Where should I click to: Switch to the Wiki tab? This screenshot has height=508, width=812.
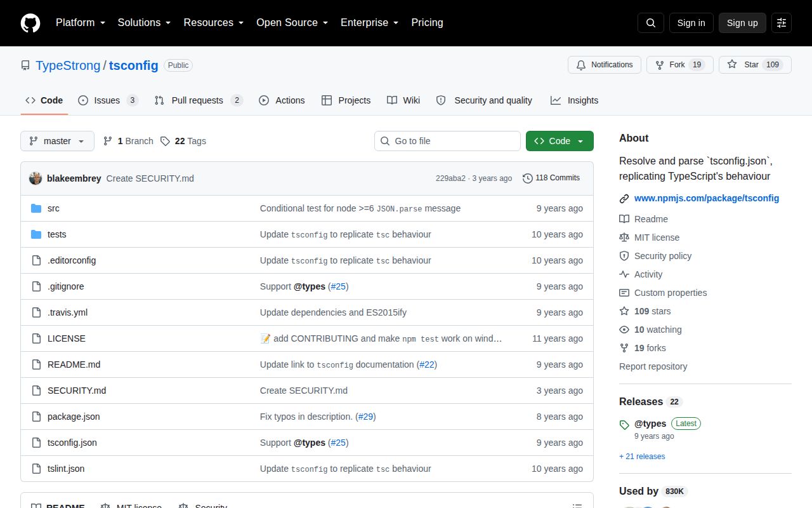403,100
